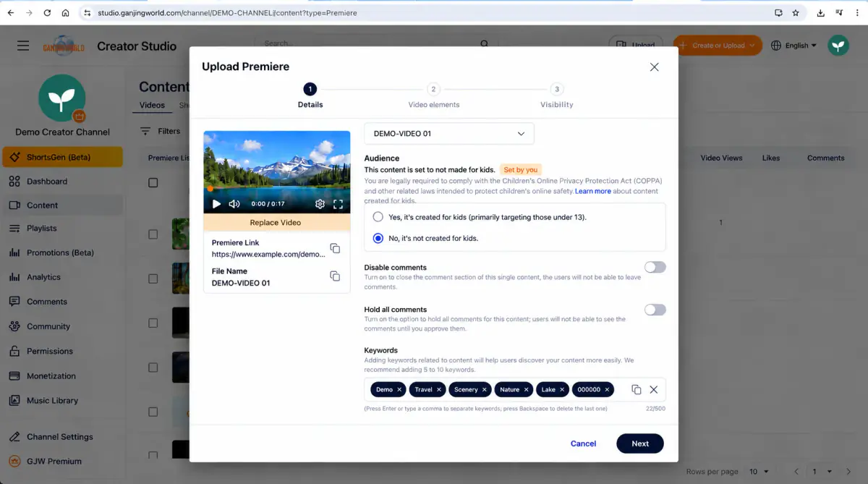Viewport: 868px width, 484px height.
Task: Close the Upload Premiere dialog
Action: (x=654, y=67)
